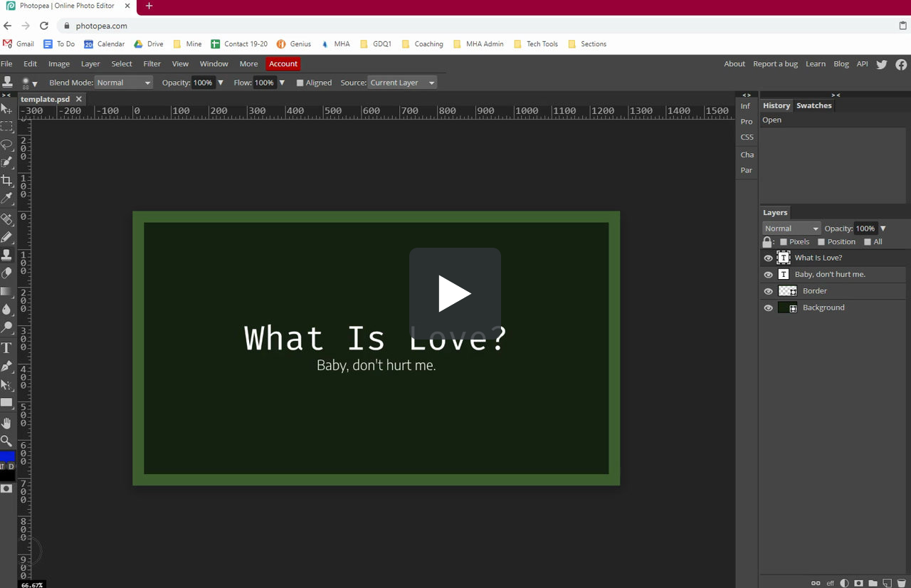
Task: Hide the Border layer
Action: click(768, 291)
